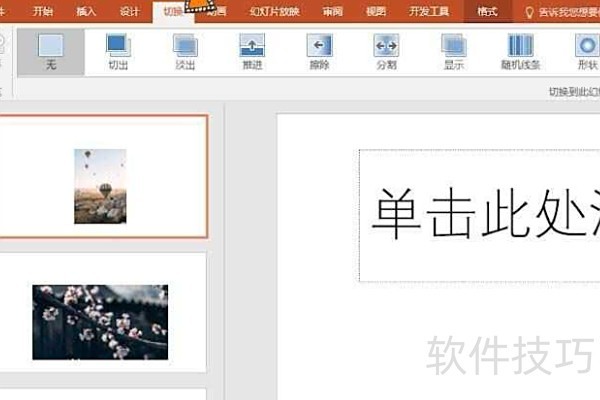The width and height of the screenshot is (600, 400).
Task: Select the 无 (None) transition
Action: tap(51, 52)
